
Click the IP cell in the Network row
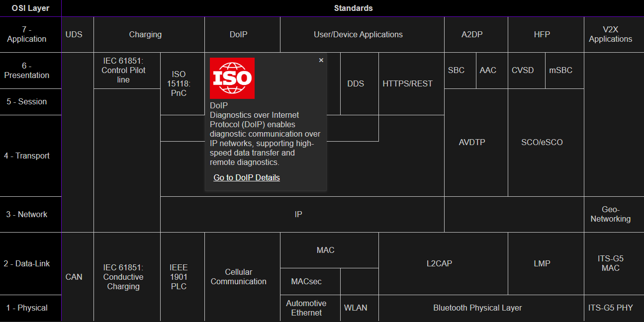(298, 214)
